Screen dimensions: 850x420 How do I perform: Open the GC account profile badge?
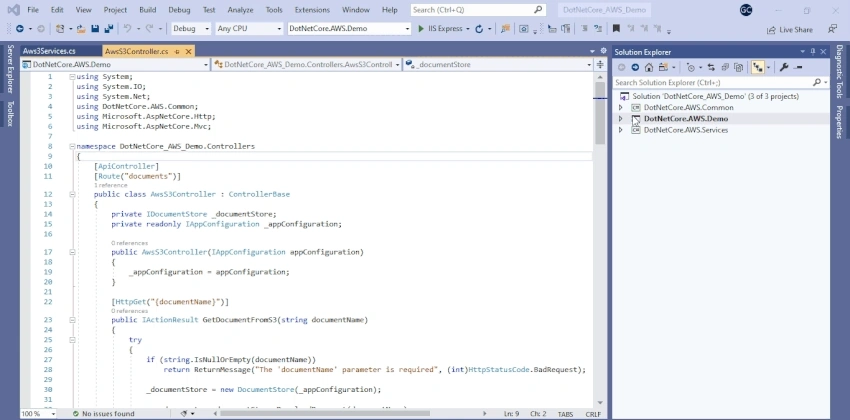(x=746, y=10)
